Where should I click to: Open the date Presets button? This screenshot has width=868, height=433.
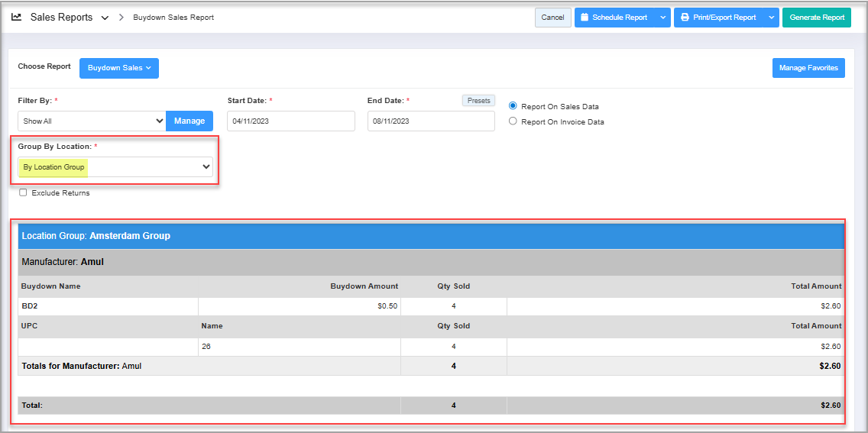pos(478,100)
